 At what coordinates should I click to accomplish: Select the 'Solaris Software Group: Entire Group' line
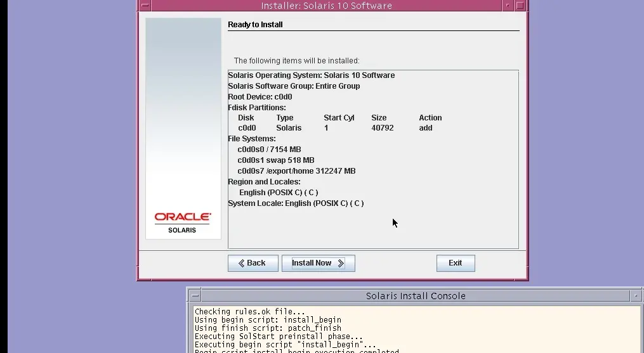[x=294, y=86]
